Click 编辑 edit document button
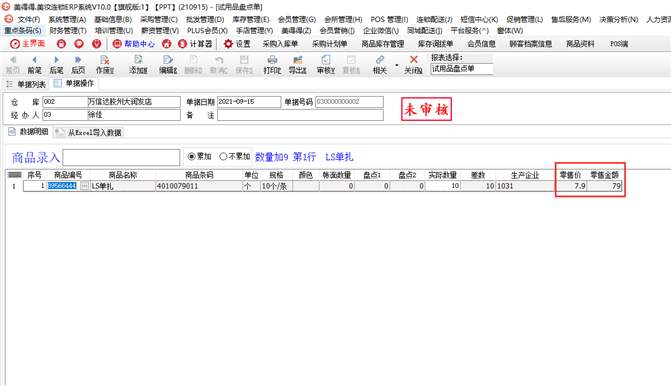This screenshot has width=671, height=386. click(168, 65)
